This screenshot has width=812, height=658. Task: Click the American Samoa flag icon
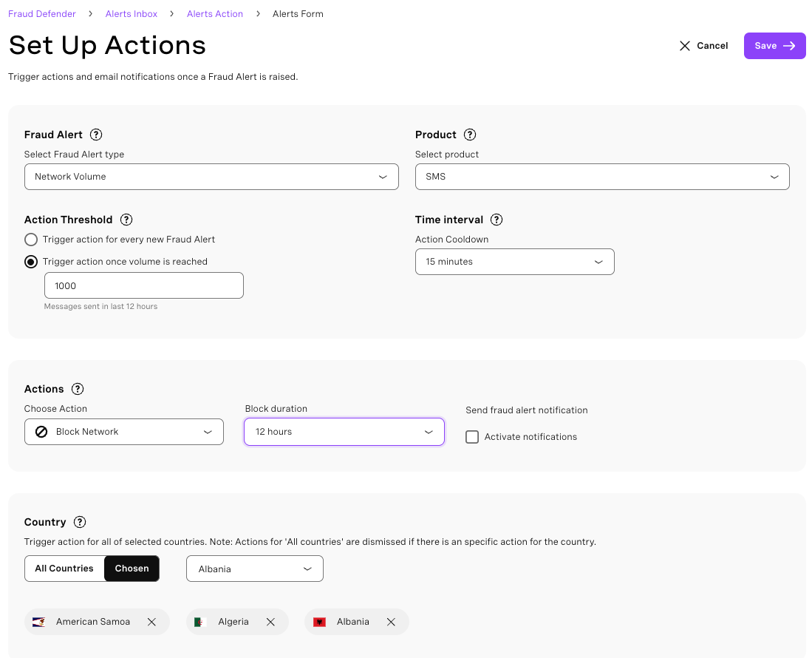(39, 622)
